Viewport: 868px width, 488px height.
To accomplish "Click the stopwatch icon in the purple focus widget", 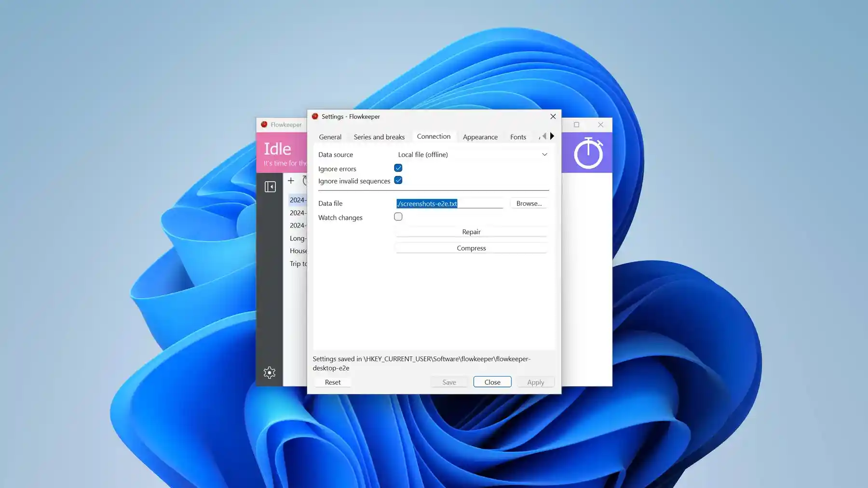I will click(588, 152).
